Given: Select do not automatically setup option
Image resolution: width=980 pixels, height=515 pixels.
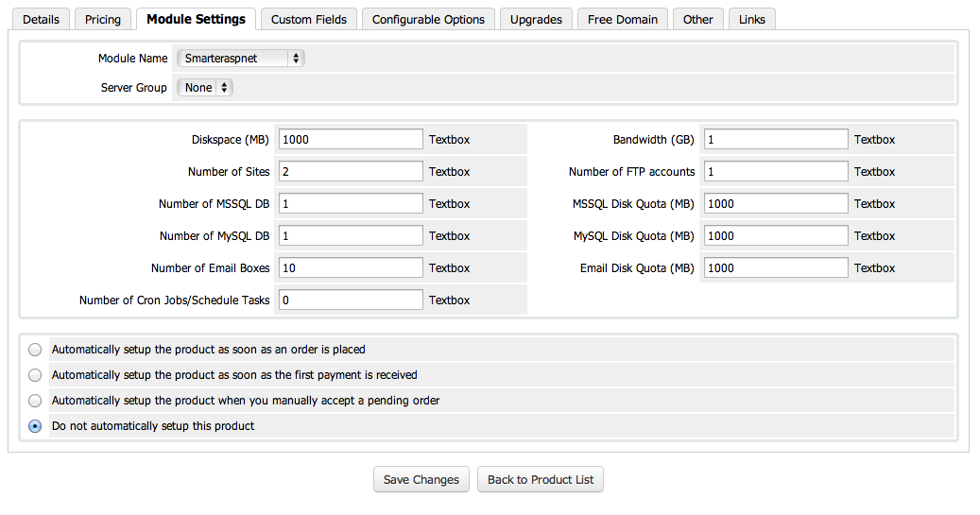Looking at the screenshot, I should tap(35, 426).
